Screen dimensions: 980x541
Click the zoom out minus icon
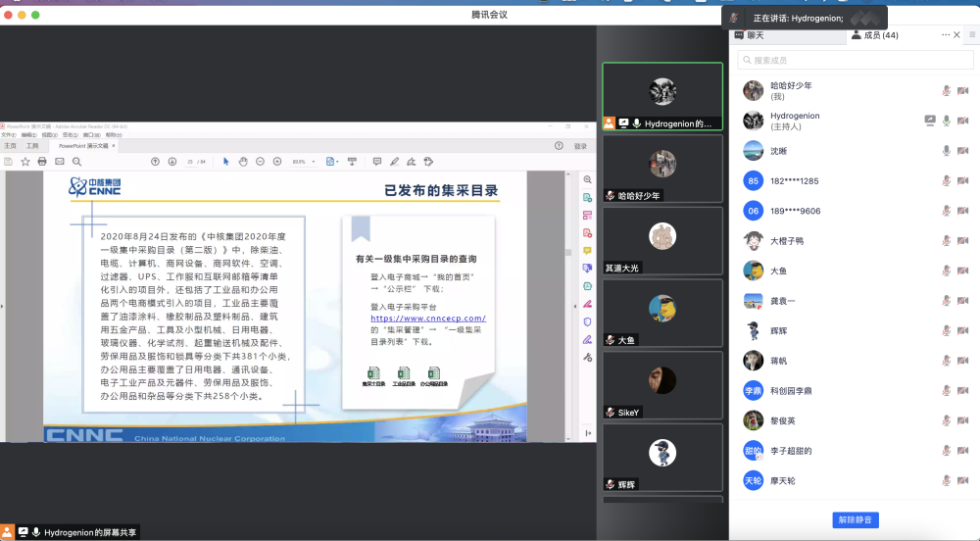click(x=260, y=162)
